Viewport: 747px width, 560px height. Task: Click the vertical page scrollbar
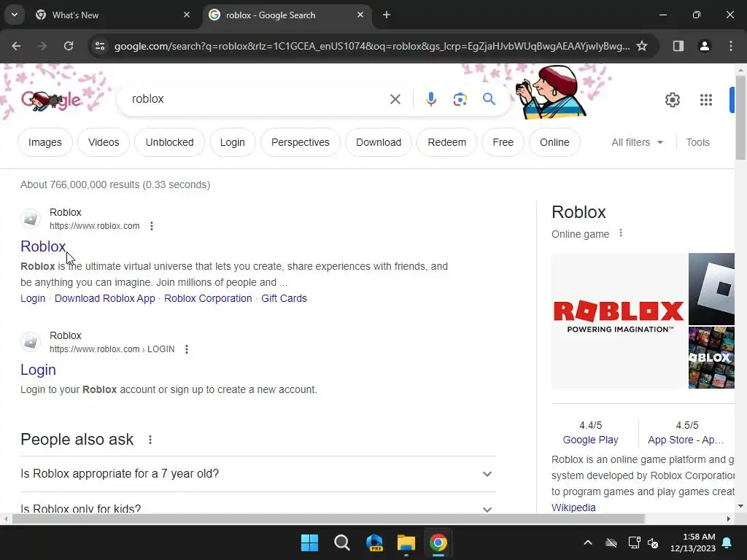(x=740, y=117)
